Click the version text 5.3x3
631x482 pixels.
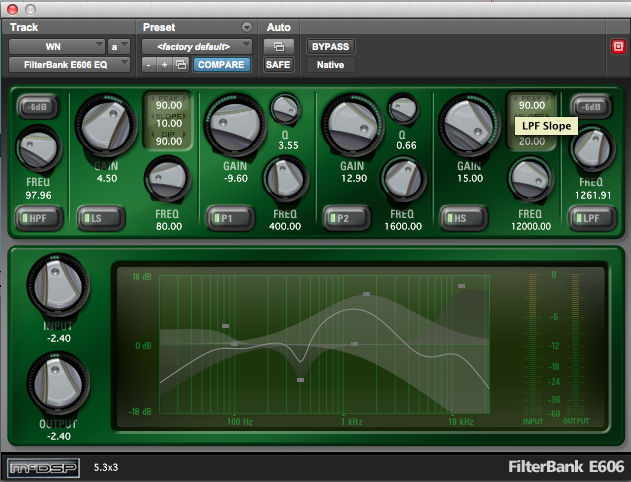(x=106, y=468)
